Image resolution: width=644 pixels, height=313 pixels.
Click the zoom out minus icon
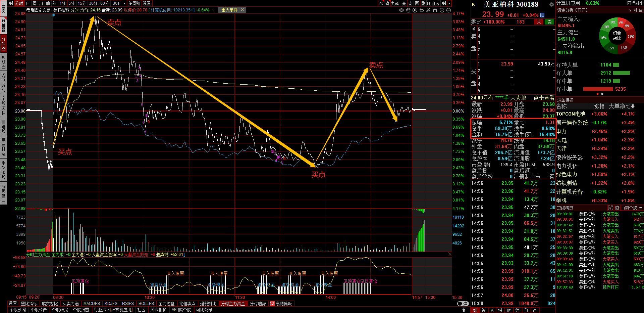[x=448, y=10]
